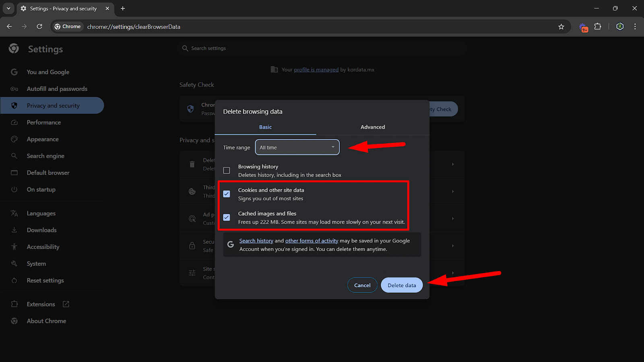Enable the Browsing history checkbox
Viewport: 644px width, 362px height.
tap(227, 171)
